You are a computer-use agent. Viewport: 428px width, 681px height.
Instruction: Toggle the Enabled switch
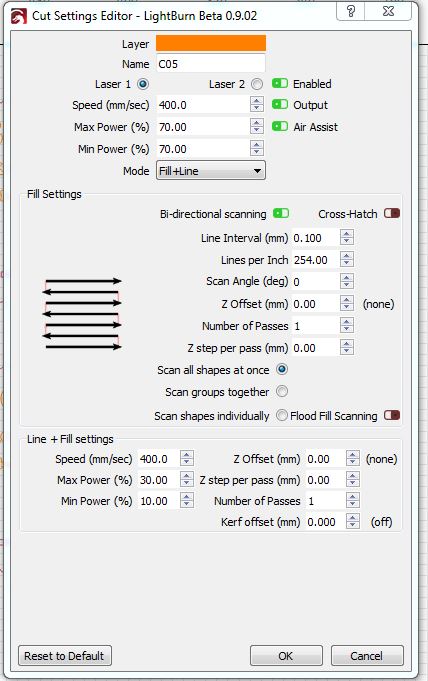click(x=280, y=83)
